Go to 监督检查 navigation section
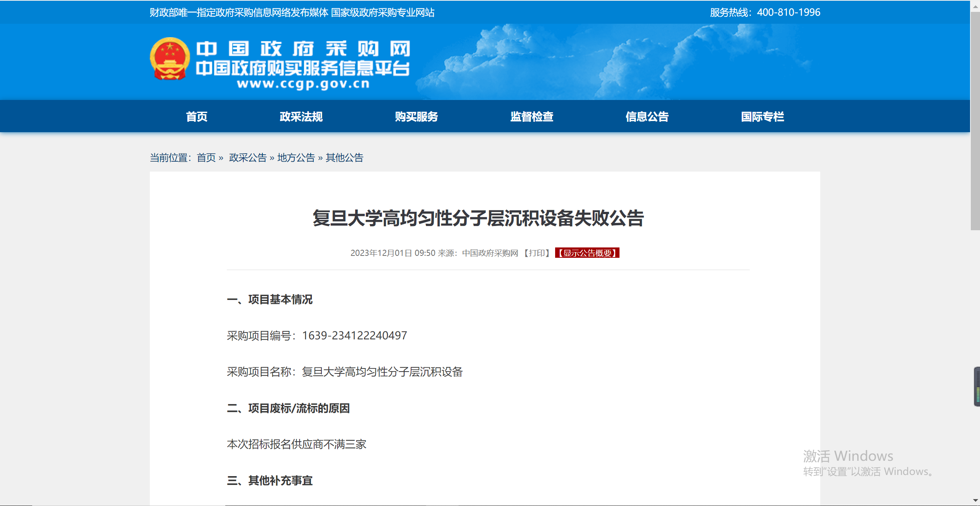The width and height of the screenshot is (980, 506). click(531, 116)
